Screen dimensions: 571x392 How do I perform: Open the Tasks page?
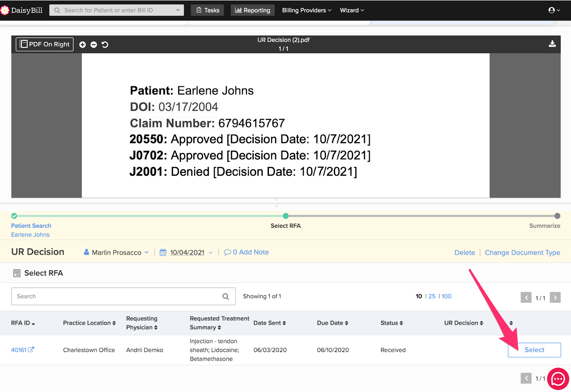coord(208,10)
